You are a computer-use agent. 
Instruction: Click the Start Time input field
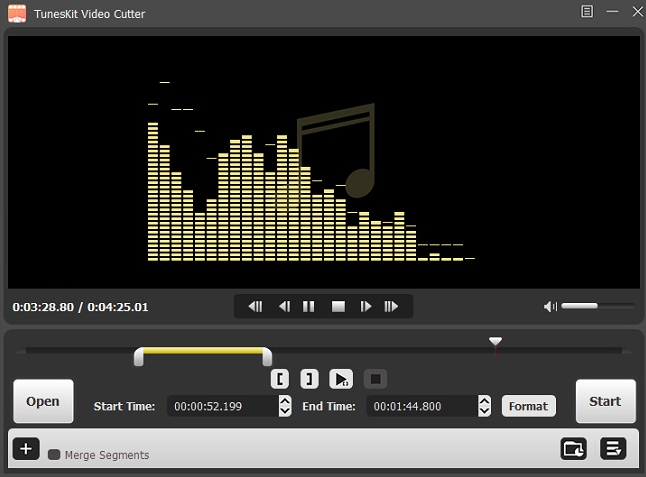(x=222, y=406)
